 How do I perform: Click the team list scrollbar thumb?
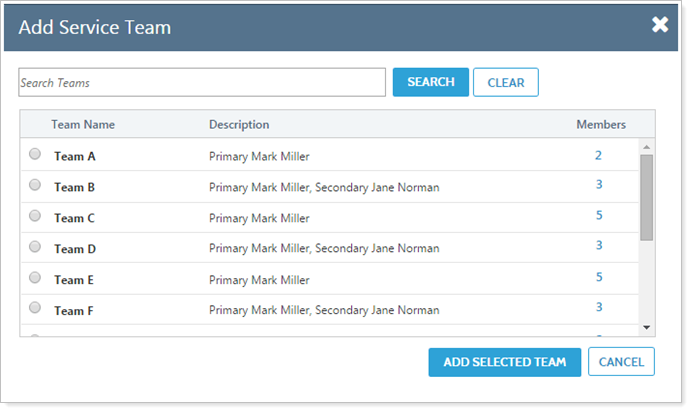point(646,197)
